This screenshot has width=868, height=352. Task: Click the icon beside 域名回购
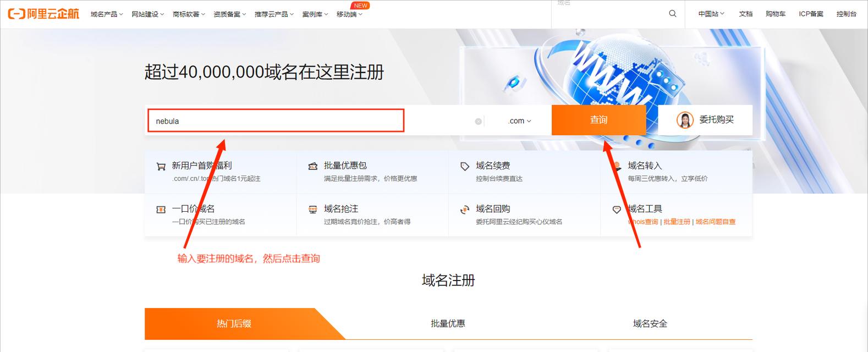[x=465, y=210]
